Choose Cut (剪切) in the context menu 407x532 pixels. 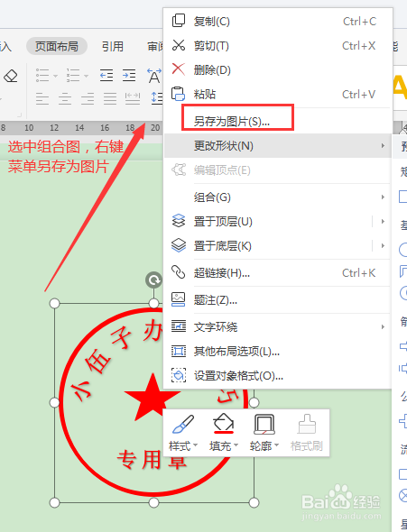point(278,45)
